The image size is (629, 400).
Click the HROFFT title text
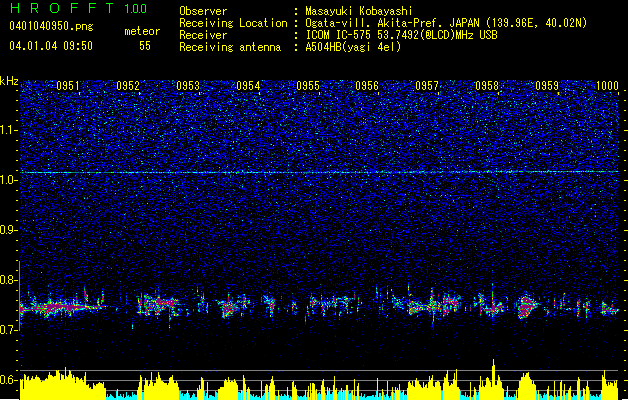point(63,8)
